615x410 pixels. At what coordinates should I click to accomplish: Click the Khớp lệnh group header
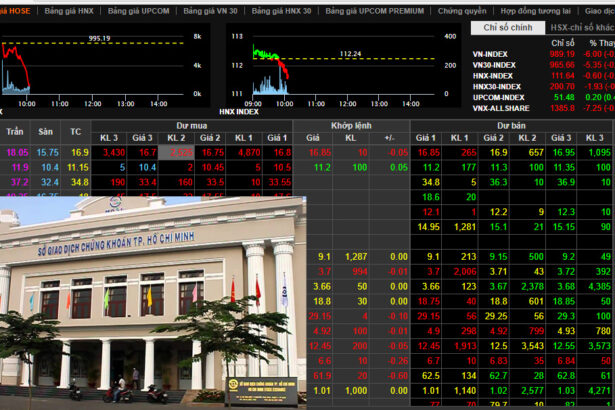[x=351, y=126]
